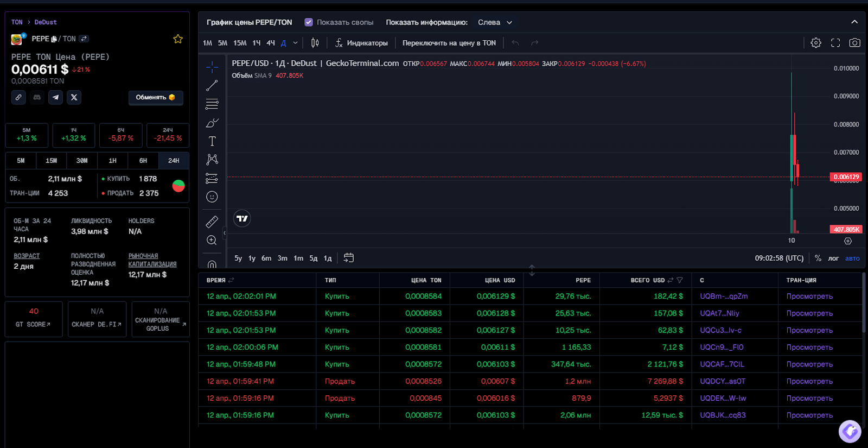Screen dimensions: 868x448
Task: Open СКАНЕР DE.FI scanner link
Action: tap(97, 319)
